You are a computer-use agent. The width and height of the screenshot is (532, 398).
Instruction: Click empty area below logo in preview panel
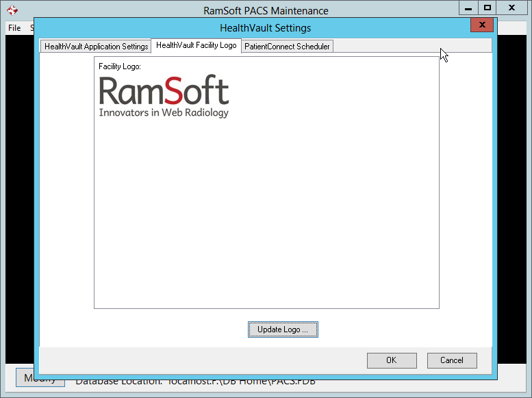266,219
